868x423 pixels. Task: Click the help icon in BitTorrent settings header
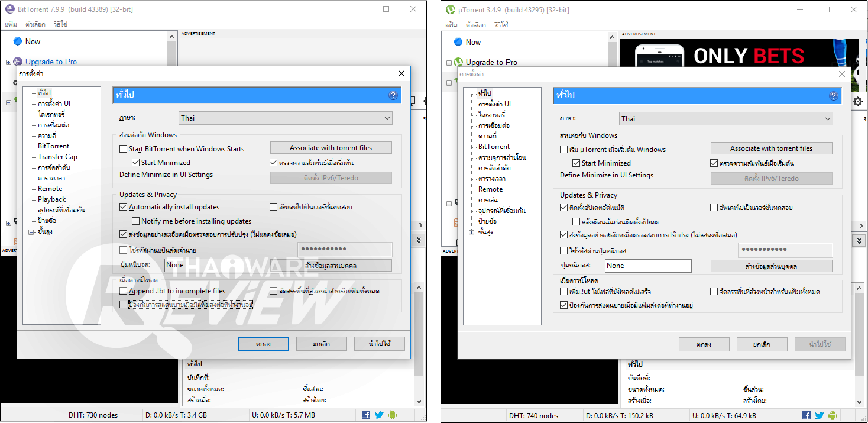click(393, 95)
